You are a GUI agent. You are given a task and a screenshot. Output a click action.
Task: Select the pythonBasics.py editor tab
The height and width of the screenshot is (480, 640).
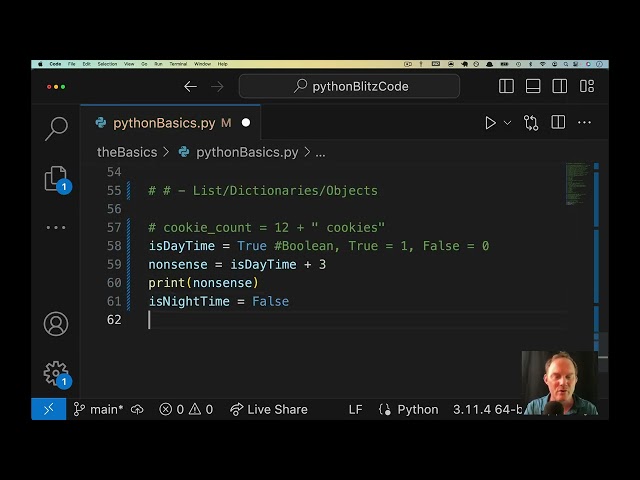[171, 123]
